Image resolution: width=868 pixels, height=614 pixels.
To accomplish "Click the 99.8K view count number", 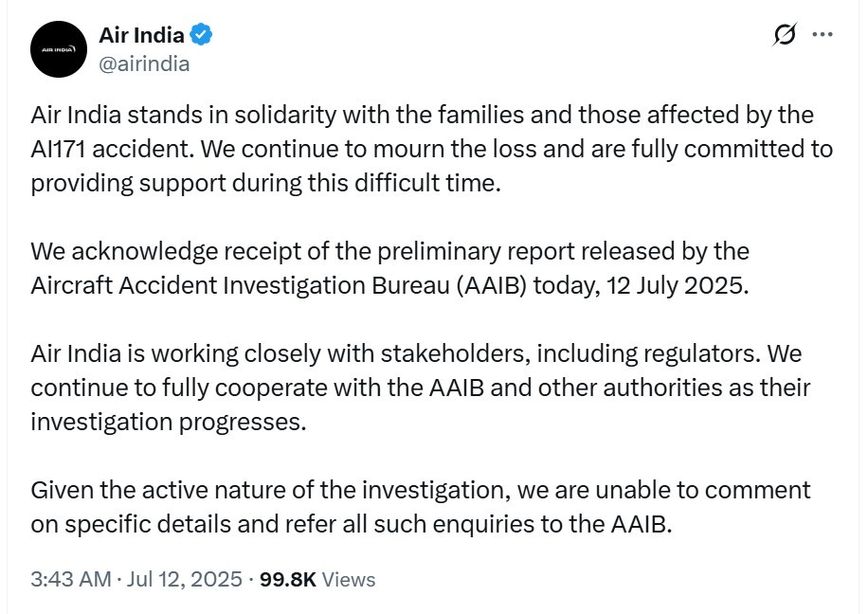I will 288,579.
